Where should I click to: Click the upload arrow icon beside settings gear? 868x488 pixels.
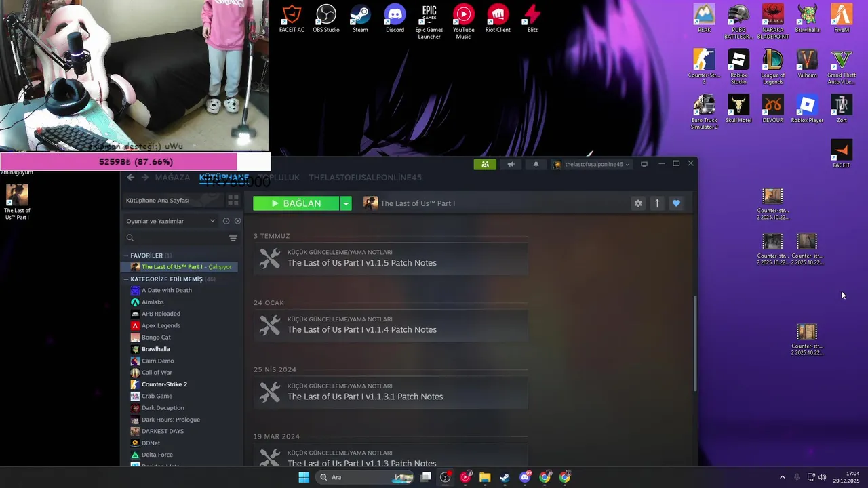point(657,203)
